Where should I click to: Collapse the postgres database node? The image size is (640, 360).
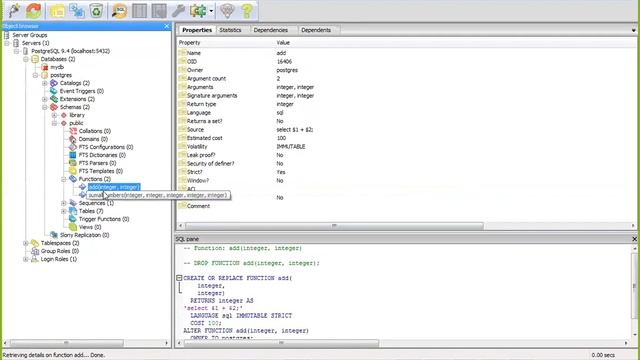[35, 75]
